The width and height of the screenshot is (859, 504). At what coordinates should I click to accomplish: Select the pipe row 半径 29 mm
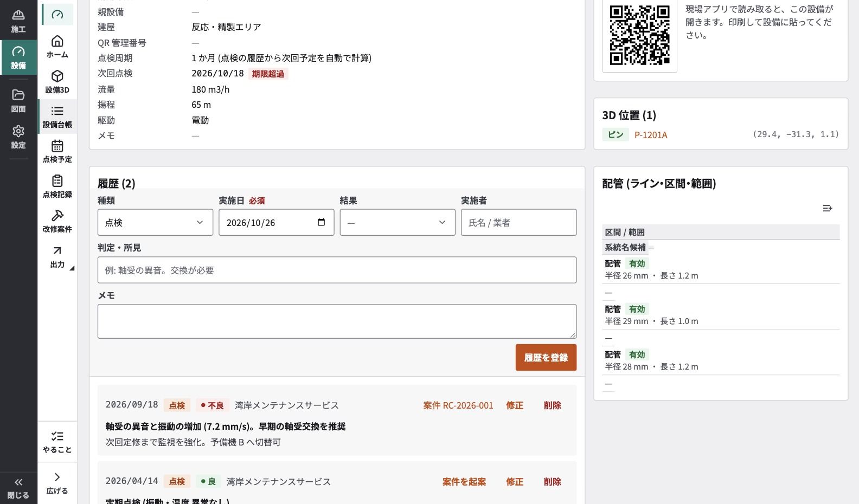tap(721, 315)
